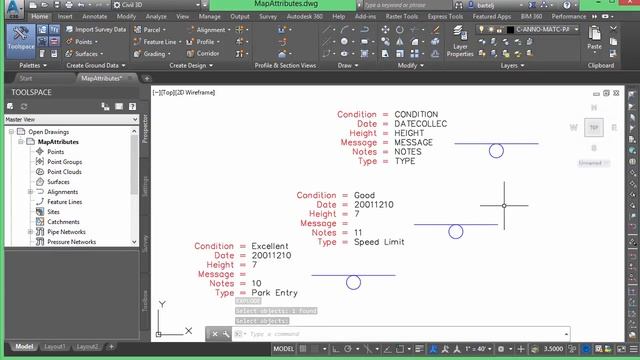
Task: Open the Raster Tools ribbon tab
Action: pos(402,16)
